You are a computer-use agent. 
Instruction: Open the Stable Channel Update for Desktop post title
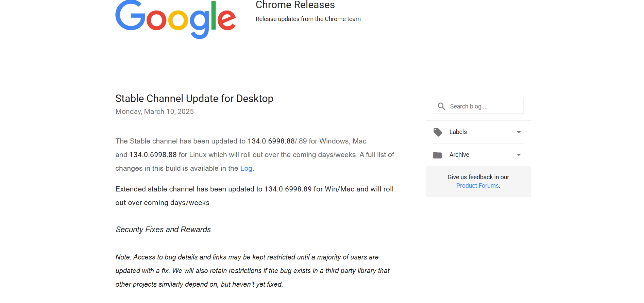coord(194,99)
